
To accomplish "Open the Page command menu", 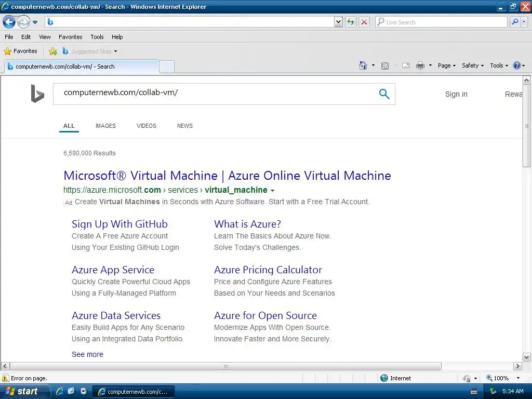I will coord(446,65).
